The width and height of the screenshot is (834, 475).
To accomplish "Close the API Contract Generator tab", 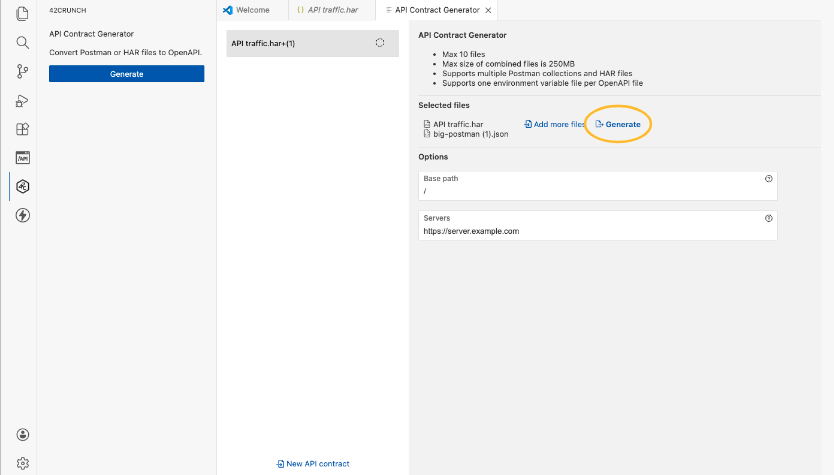I will (488, 10).
